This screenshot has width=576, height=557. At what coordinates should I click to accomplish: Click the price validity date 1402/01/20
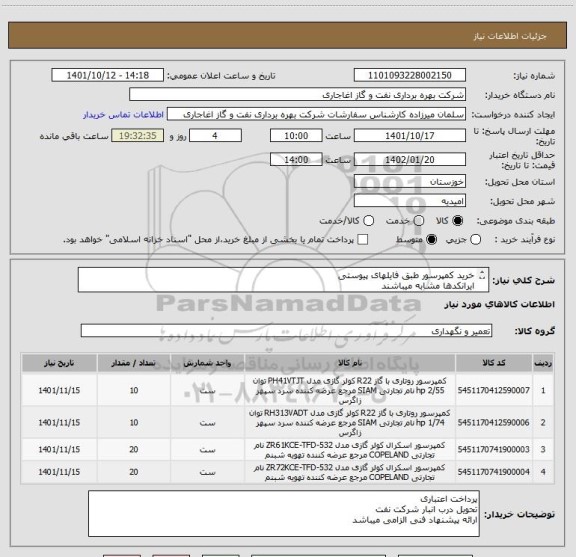pos(410,160)
